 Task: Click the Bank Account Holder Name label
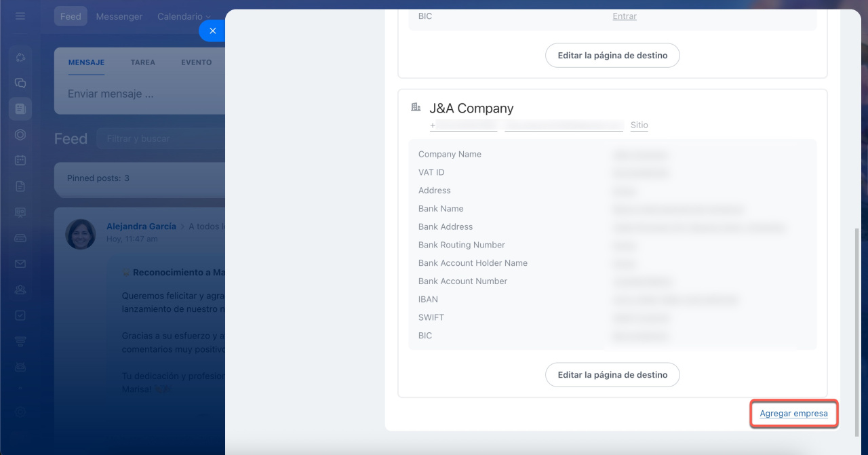(x=473, y=263)
